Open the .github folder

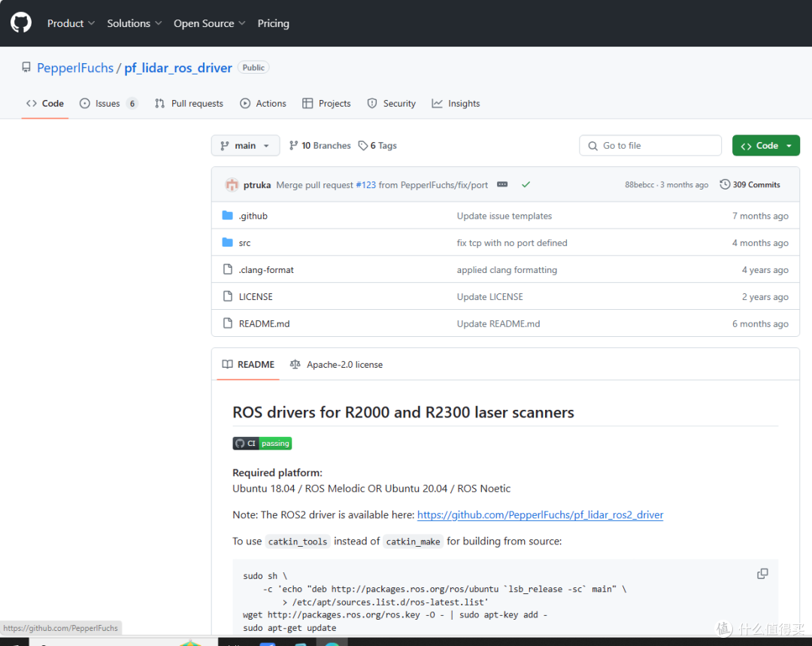pos(253,216)
